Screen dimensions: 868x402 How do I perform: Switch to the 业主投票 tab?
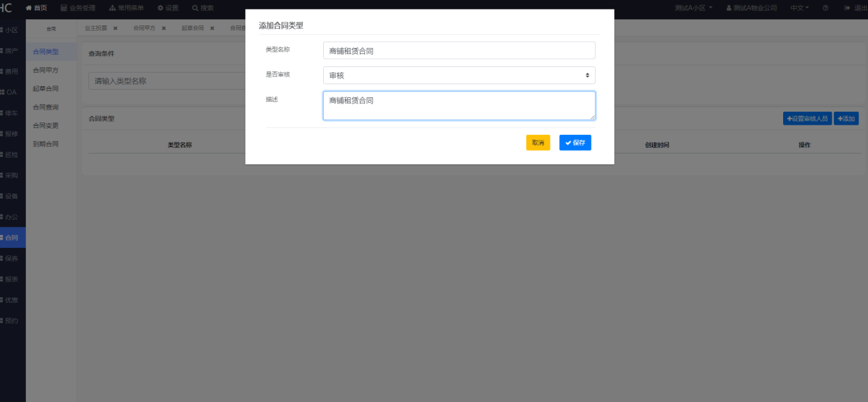coord(96,28)
